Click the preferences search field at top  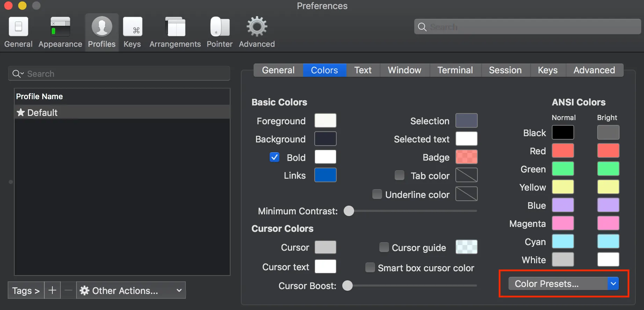click(527, 27)
